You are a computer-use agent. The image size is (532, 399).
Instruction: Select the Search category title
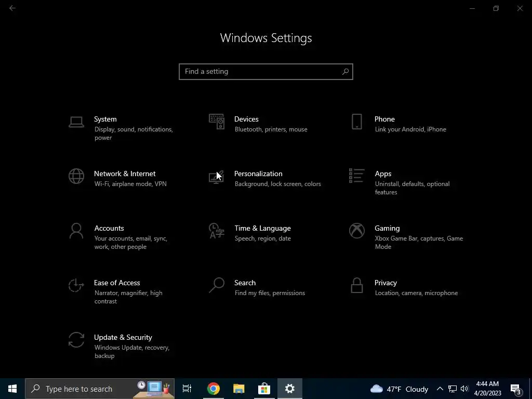[245, 283]
